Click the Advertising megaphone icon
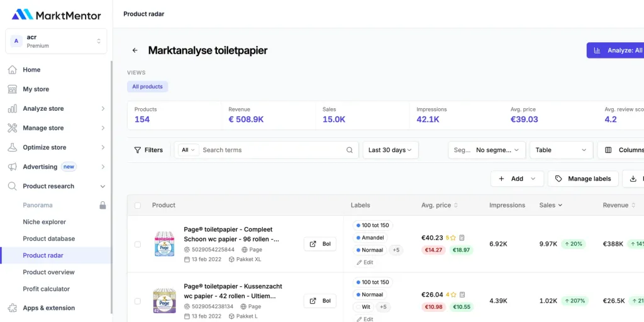 point(13,167)
